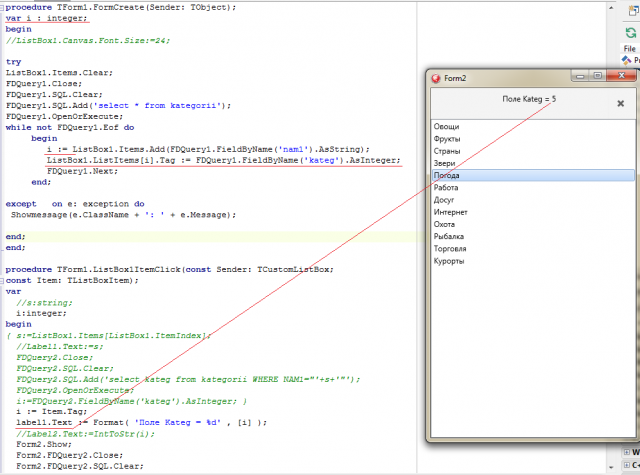This screenshot has height=475, width=640.
Task: Click the green refresh arrows icon
Action: coord(631,32)
